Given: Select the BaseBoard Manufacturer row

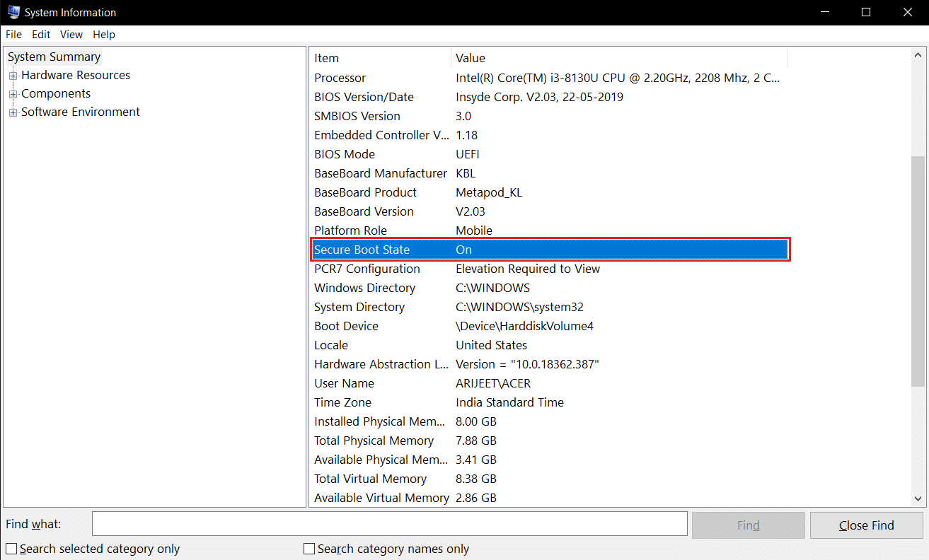Looking at the screenshot, I should coord(549,173).
